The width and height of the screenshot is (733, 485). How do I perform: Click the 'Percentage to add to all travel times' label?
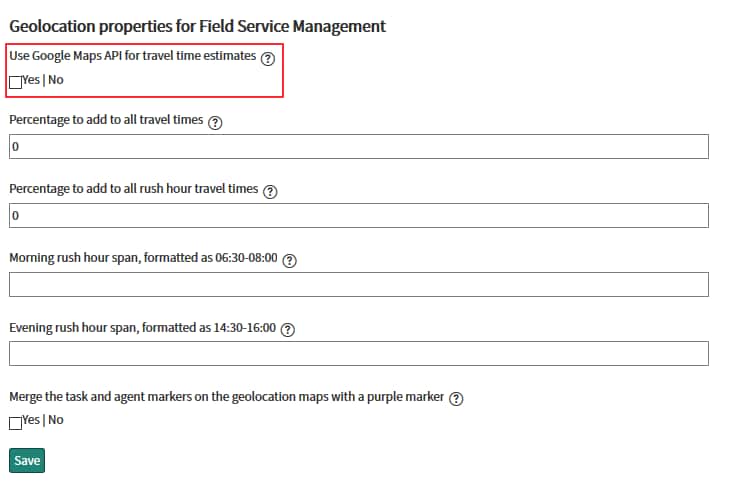(106, 120)
